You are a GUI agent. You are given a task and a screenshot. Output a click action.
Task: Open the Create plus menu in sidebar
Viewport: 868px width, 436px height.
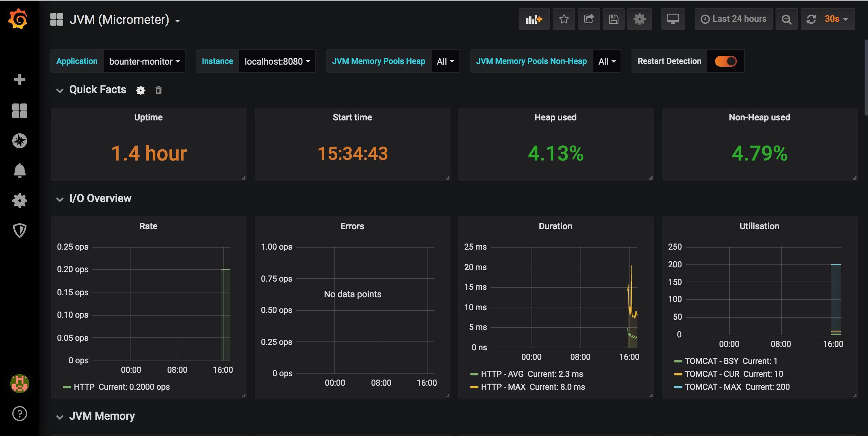tap(20, 80)
